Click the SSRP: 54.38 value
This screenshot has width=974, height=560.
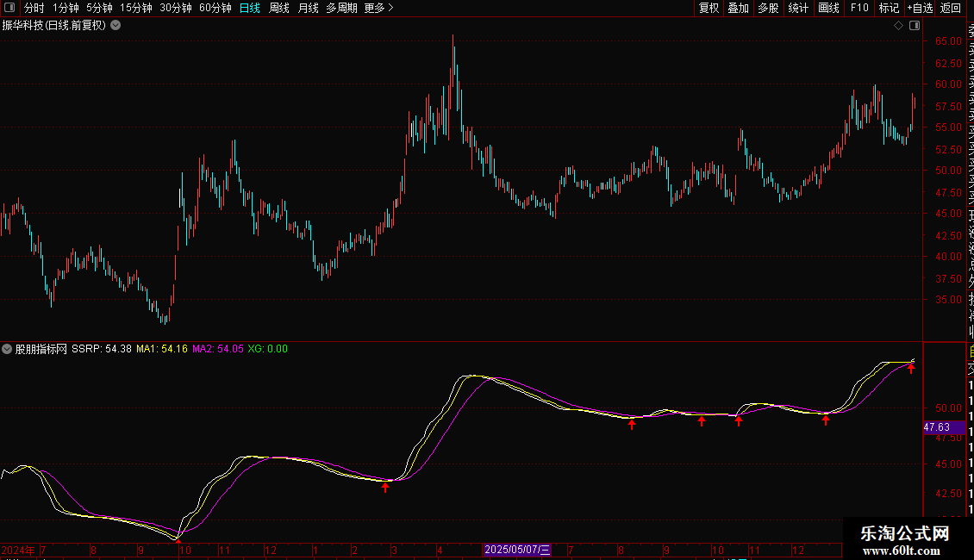101,349
